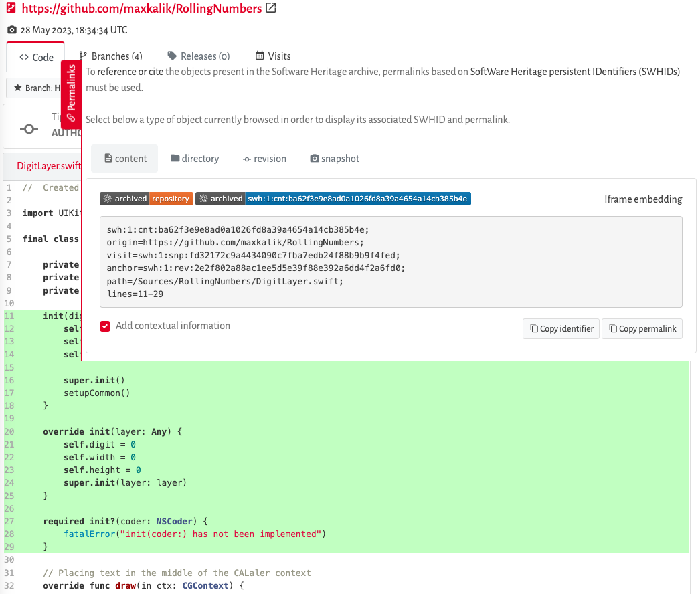Open the Releases (0) tab
Image resolution: width=700 pixels, height=594 pixels.
[199, 56]
